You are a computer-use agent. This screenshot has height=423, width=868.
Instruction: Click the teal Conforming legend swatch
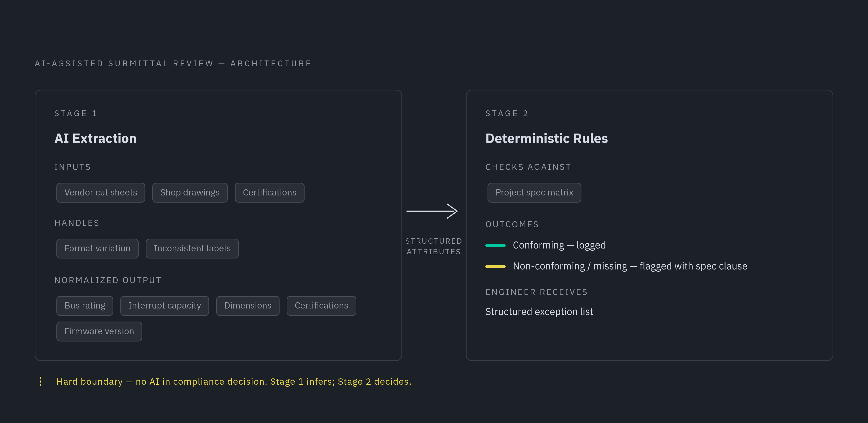click(x=495, y=246)
